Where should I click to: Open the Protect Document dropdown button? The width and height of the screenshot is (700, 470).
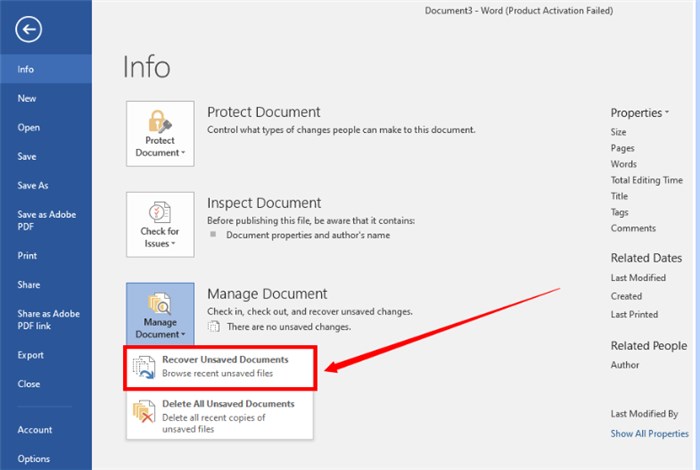pyautogui.click(x=160, y=133)
